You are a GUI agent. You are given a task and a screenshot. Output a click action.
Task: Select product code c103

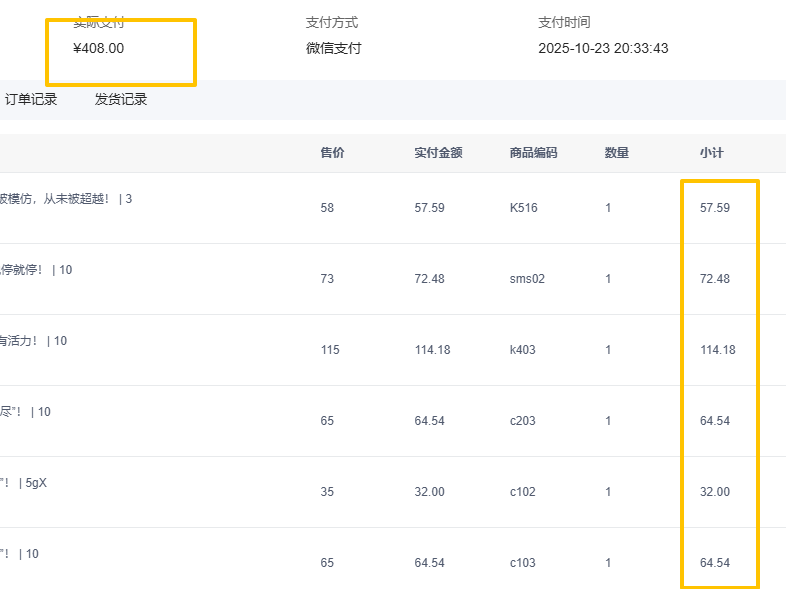coord(522,563)
